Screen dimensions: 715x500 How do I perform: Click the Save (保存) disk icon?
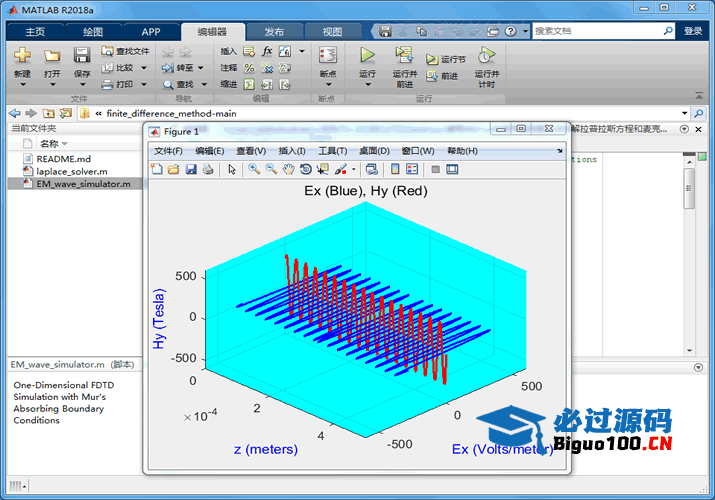tap(82, 55)
